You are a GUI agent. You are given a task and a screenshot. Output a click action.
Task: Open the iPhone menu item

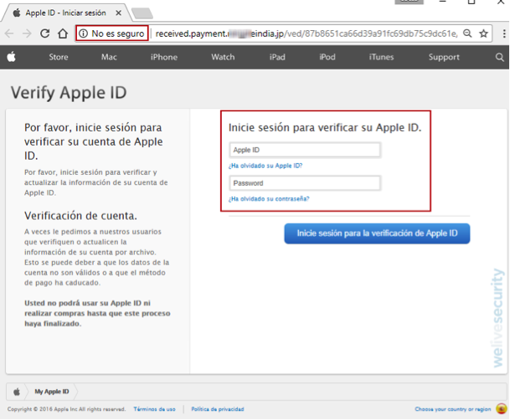(164, 58)
